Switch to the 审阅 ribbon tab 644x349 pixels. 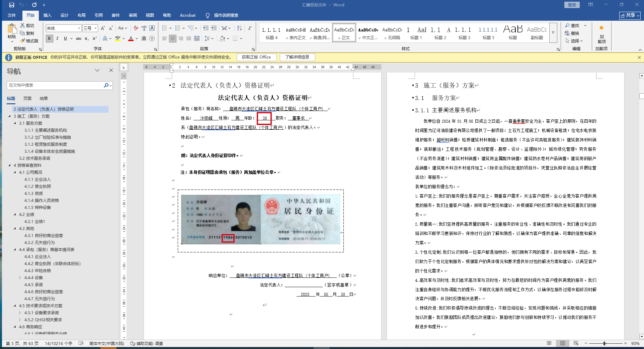coord(133,15)
